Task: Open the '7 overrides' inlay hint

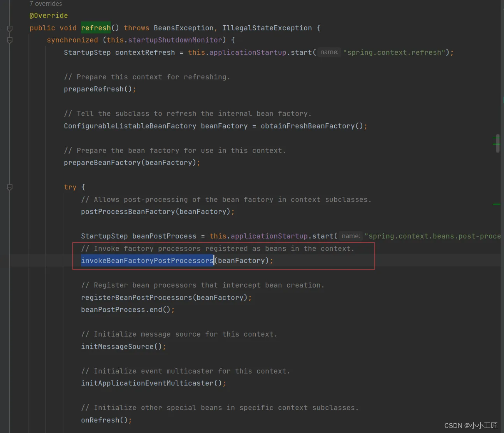Action: (x=46, y=4)
